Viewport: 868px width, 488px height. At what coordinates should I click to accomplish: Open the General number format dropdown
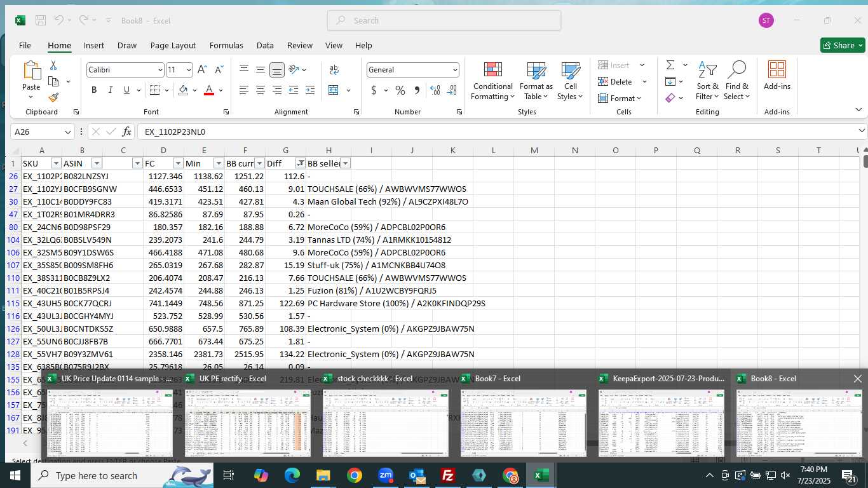pyautogui.click(x=455, y=70)
